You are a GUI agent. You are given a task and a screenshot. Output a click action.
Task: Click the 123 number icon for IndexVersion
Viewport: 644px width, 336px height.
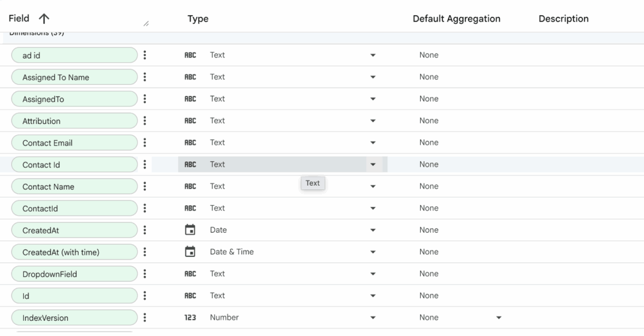point(190,318)
